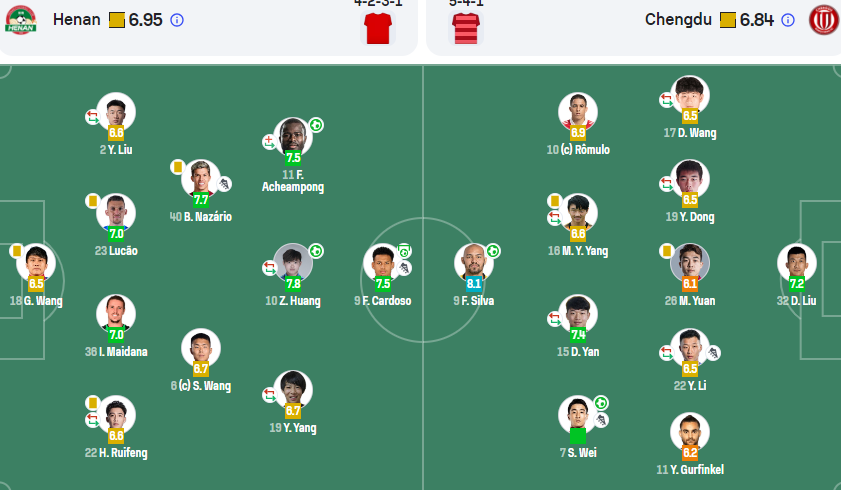Open Z. Huang player photo
841x490 pixels.
pyautogui.click(x=293, y=263)
